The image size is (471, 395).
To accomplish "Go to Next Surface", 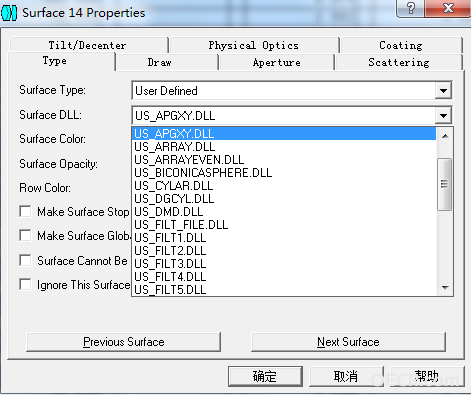I will point(348,342).
